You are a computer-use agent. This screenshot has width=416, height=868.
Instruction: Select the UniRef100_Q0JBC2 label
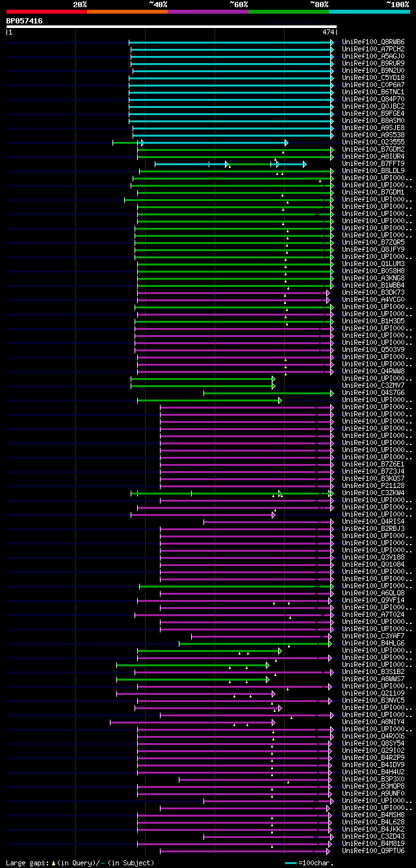click(x=373, y=106)
